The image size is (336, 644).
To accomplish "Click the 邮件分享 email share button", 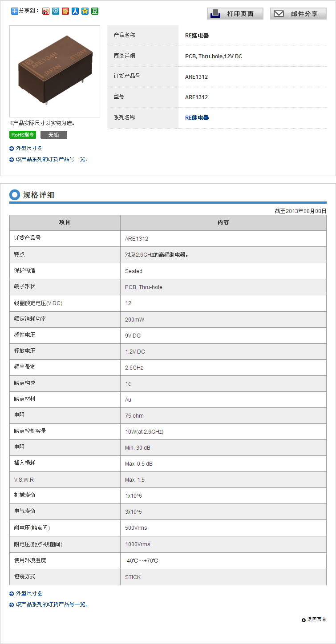I will coord(298,14).
